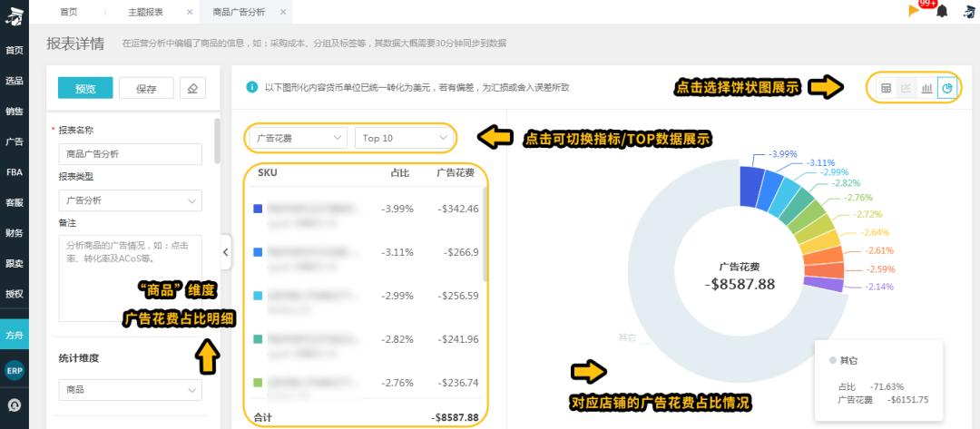Switch to table view icon
The width and height of the screenshot is (980, 429).
pyautogui.click(x=886, y=88)
